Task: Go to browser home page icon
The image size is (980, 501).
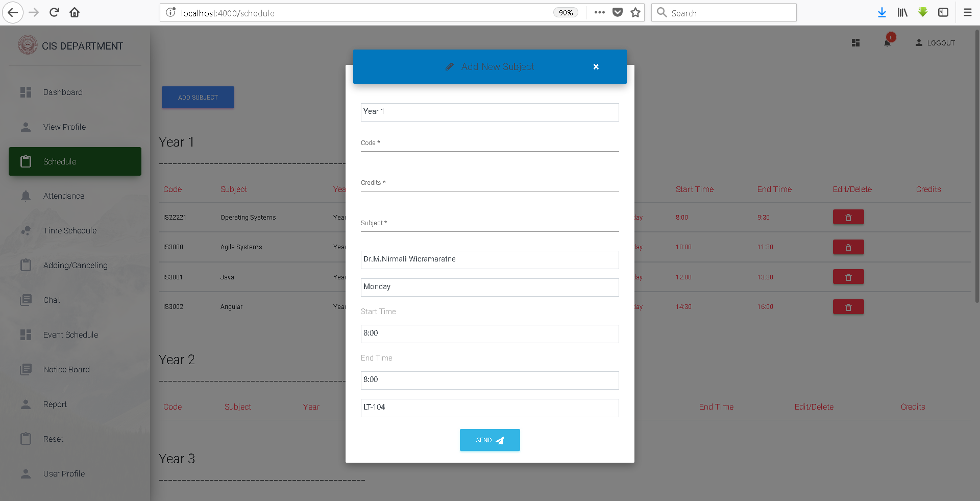Action: click(x=75, y=13)
